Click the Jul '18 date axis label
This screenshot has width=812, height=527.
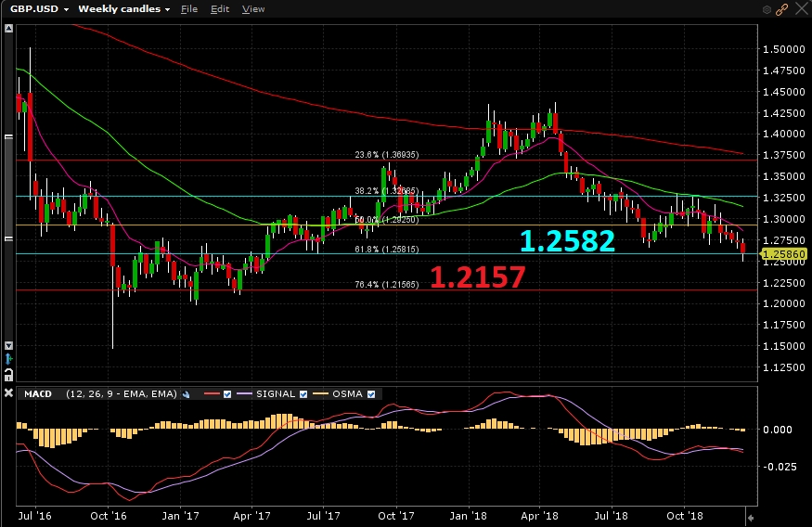coord(611,516)
